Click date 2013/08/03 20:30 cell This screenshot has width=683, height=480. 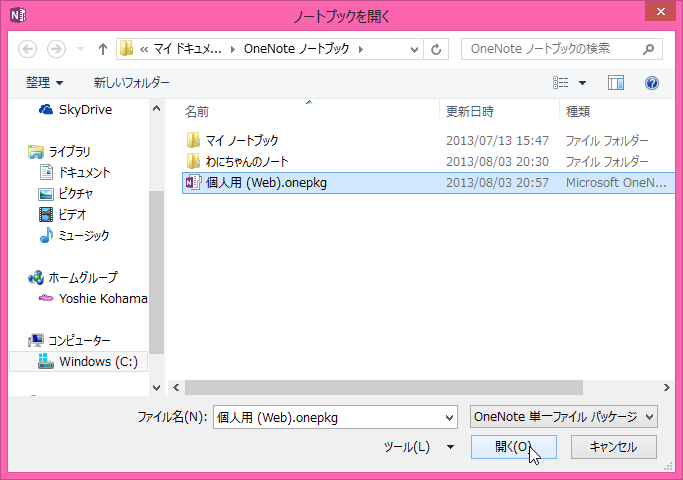(497, 162)
